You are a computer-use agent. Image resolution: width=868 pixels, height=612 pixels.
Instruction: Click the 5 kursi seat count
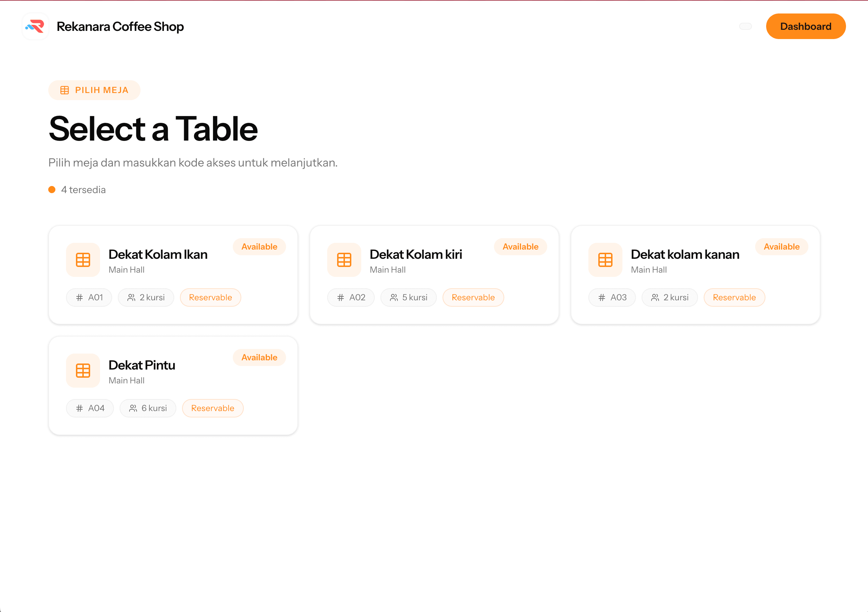click(415, 298)
